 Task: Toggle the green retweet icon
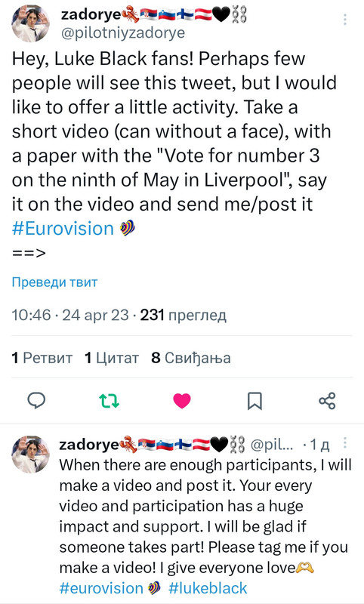click(110, 401)
